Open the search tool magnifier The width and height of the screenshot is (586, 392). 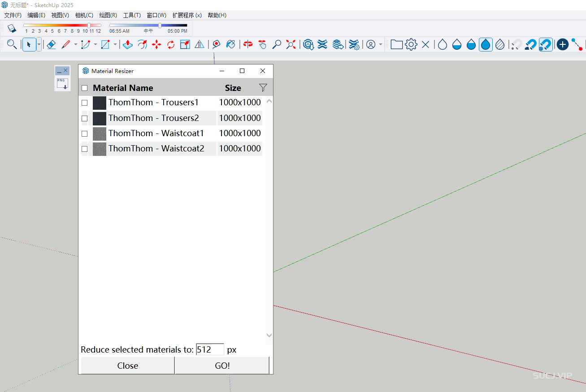[12, 44]
